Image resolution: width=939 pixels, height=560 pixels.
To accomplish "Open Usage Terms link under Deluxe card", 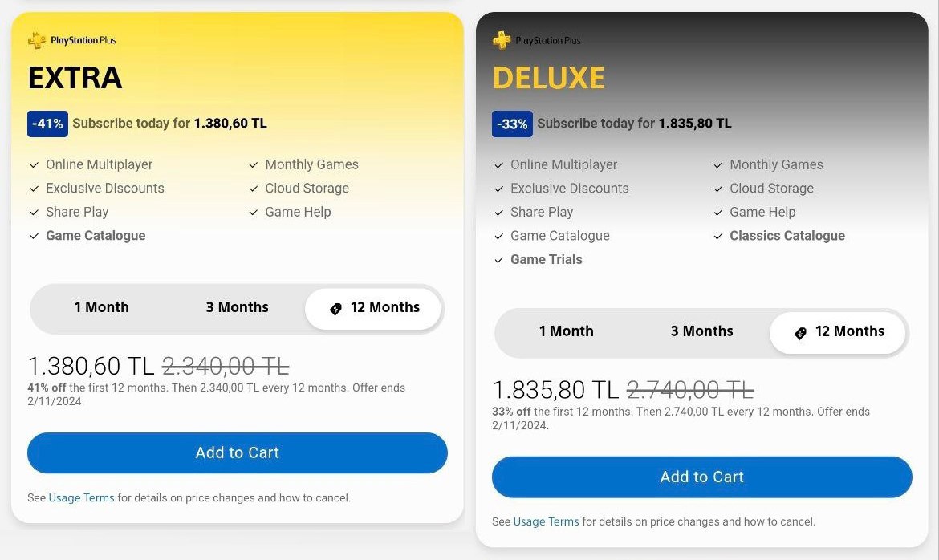I will coord(546,521).
